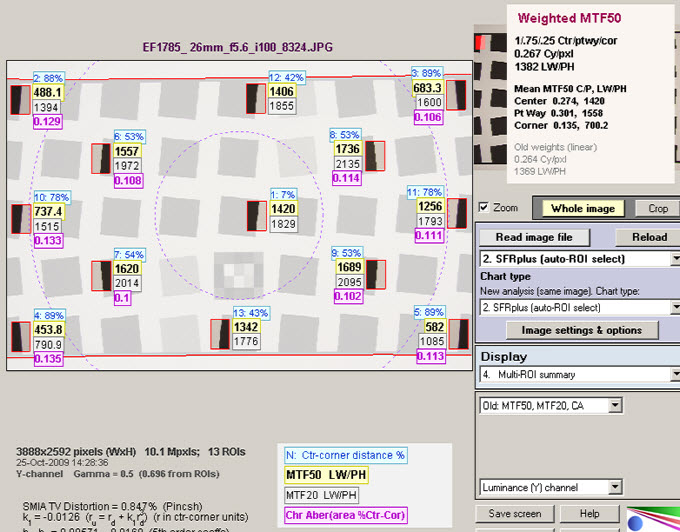Click MTF50 value 1736
The image size is (680, 532).
click(x=347, y=149)
